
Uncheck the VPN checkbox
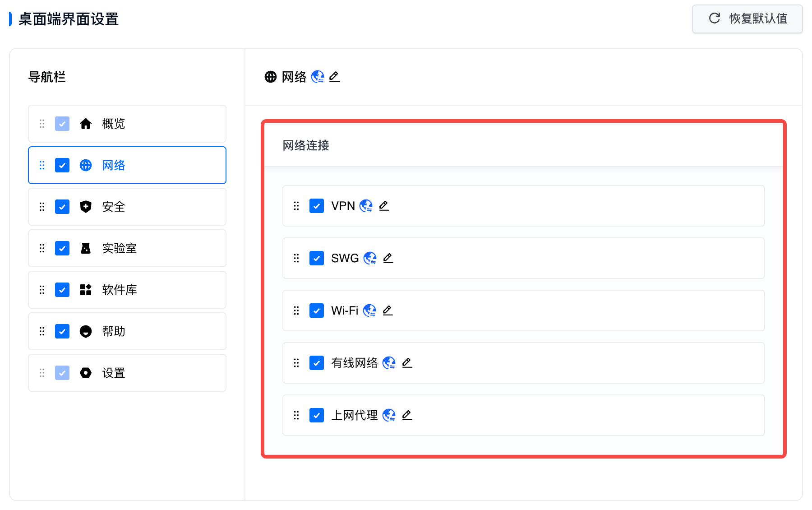click(x=317, y=206)
